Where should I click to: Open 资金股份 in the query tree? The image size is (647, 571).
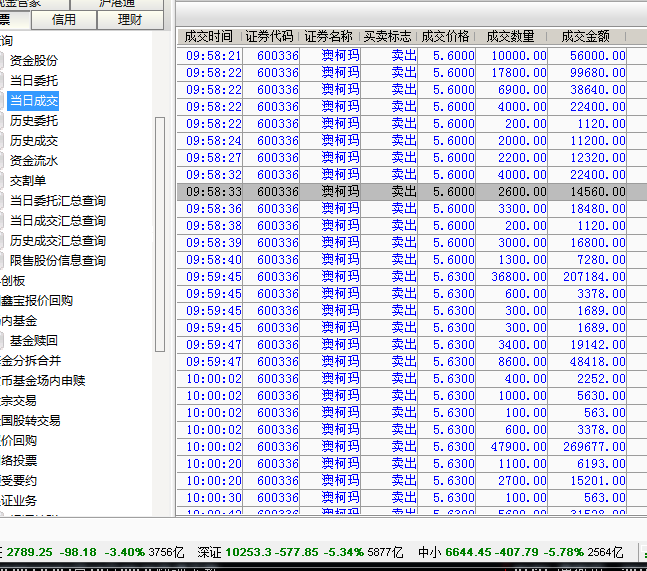pyautogui.click(x=34, y=61)
